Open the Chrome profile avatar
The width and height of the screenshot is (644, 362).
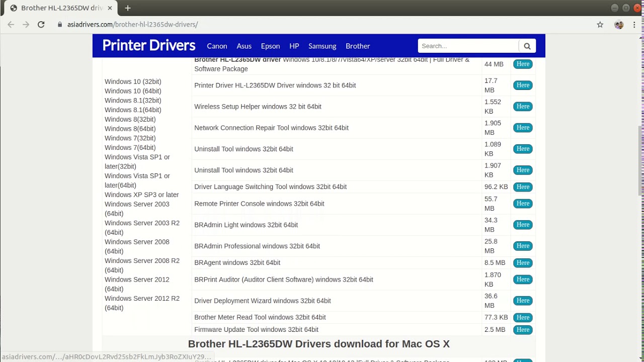(619, 24)
